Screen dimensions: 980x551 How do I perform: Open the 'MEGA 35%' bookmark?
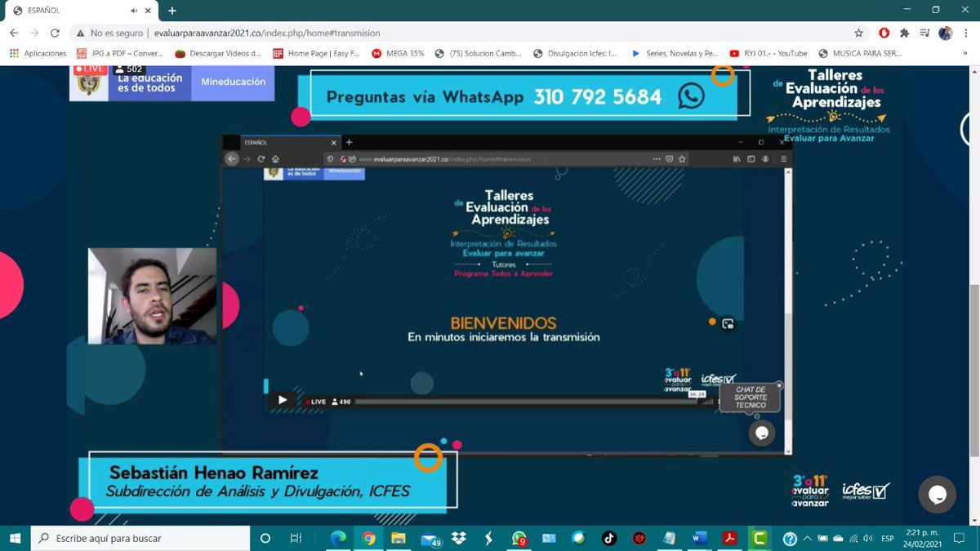click(x=398, y=53)
